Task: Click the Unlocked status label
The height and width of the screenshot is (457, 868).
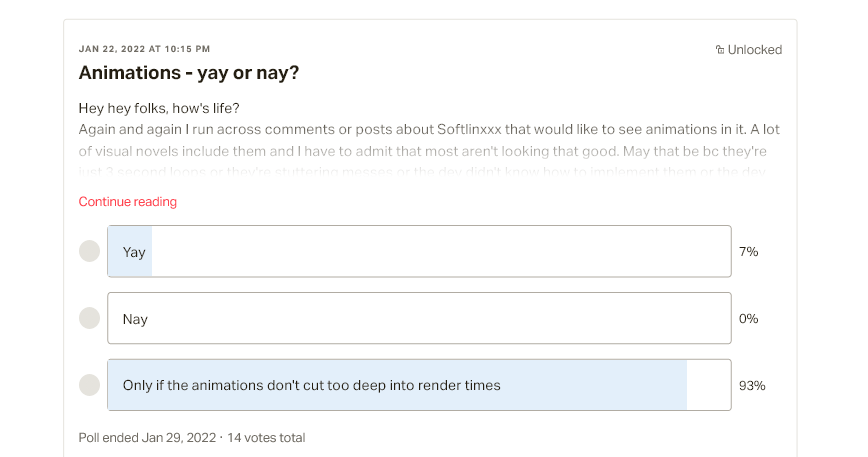Action: [755, 50]
